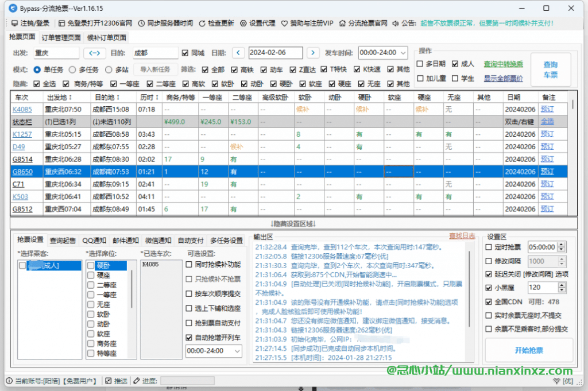
Task: Click the network status wifi icon
Action: (556, 381)
